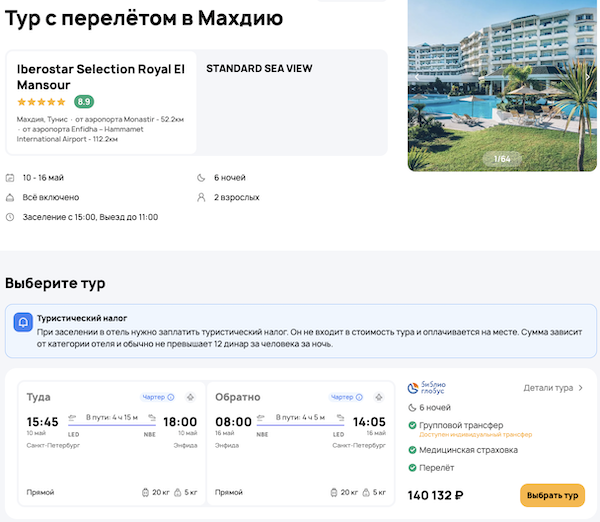Select the STANDARD SEA VIEW room type

(259, 69)
